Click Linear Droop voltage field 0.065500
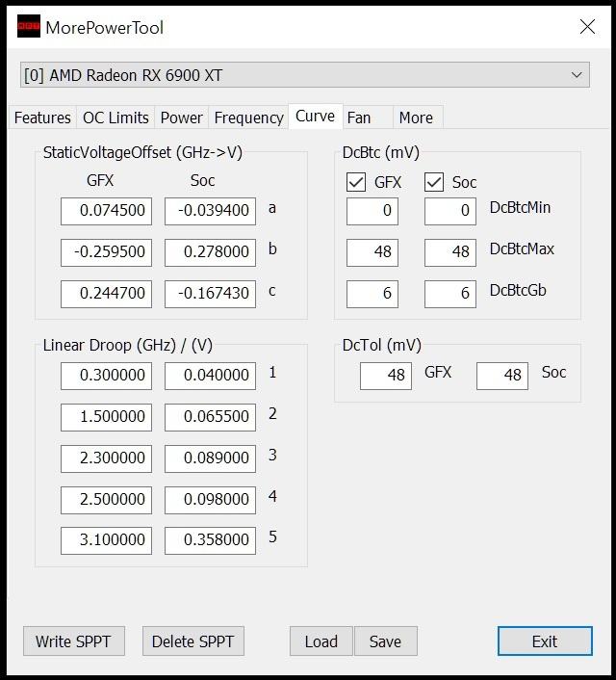 pyautogui.click(x=210, y=417)
